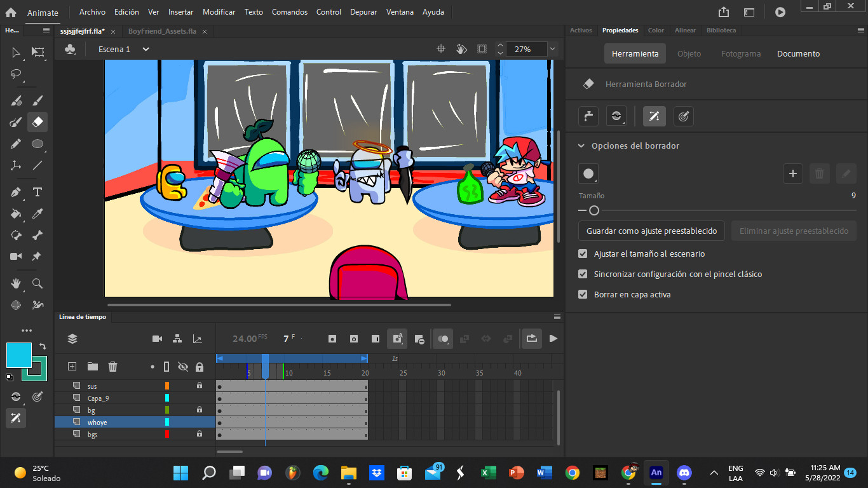Image resolution: width=868 pixels, height=488 pixels.
Task: Open the stage zoom percentage dropdown
Action: click(x=552, y=49)
